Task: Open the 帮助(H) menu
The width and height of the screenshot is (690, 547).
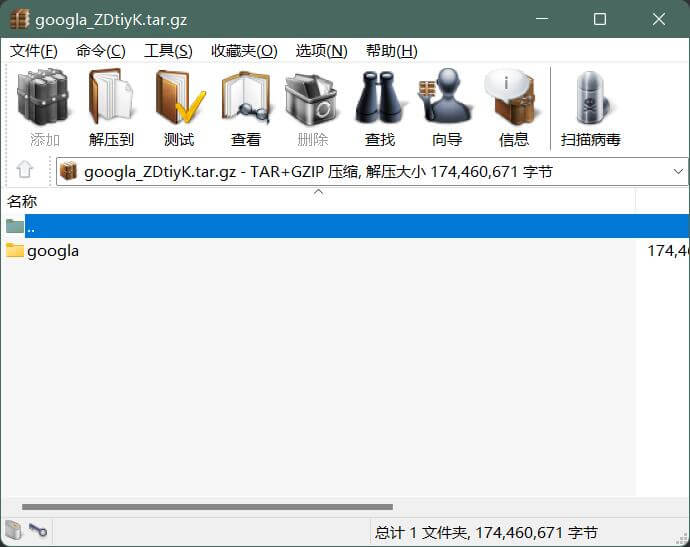Action: (392, 51)
